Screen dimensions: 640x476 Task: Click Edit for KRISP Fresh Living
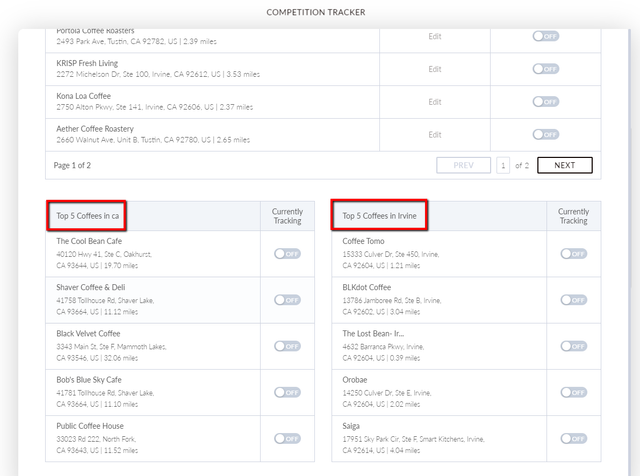point(435,69)
